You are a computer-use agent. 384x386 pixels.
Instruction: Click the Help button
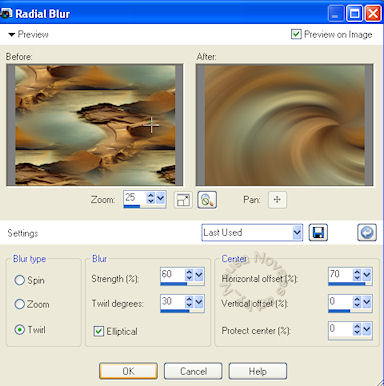click(x=258, y=371)
